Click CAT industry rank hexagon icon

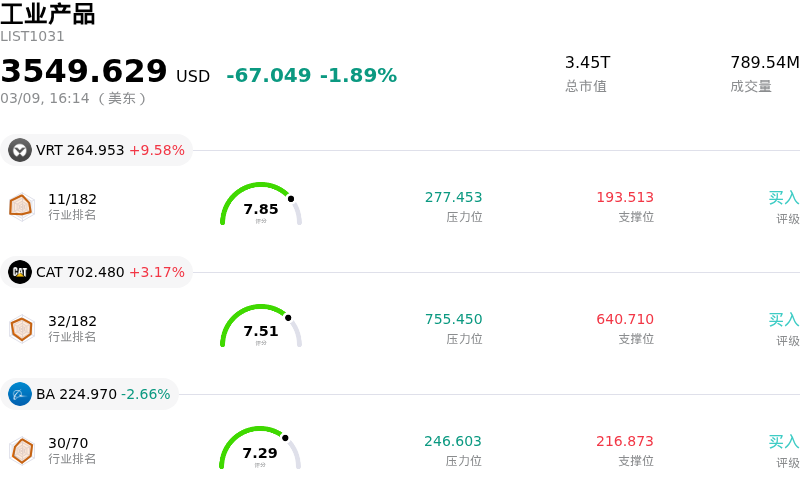[x=21, y=328]
